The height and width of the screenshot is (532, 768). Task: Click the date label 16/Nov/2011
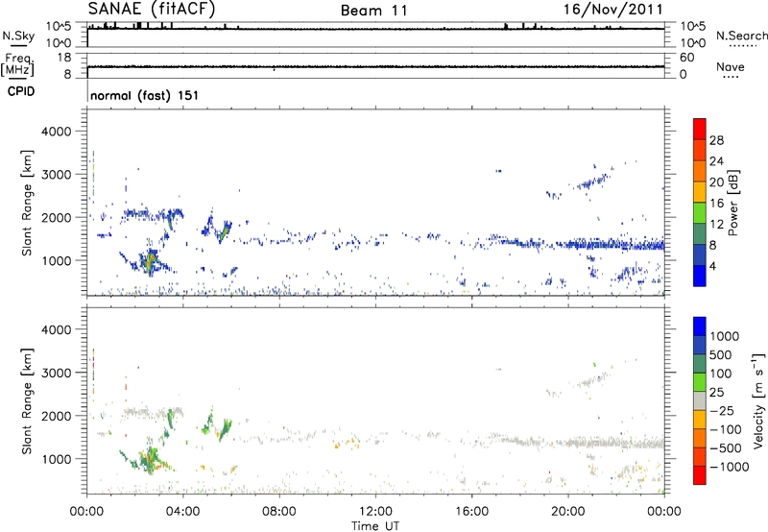(x=613, y=10)
